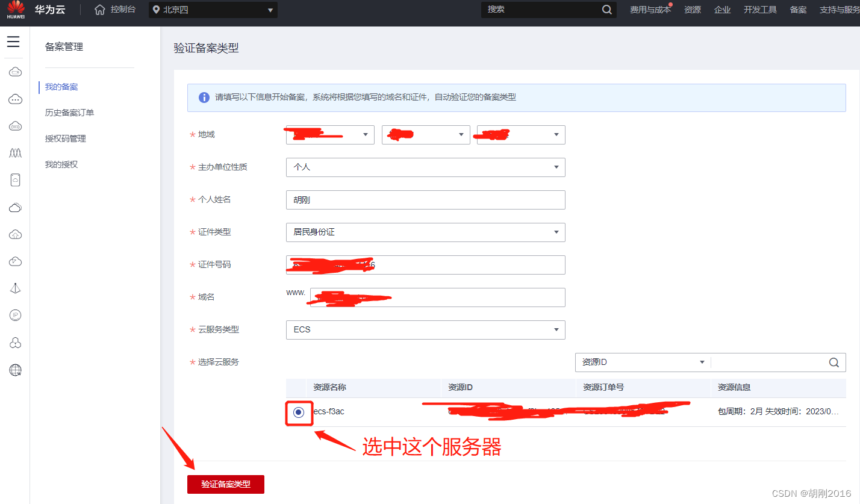Open the wave-shaped auto scaling sidebar icon

[x=16, y=153]
